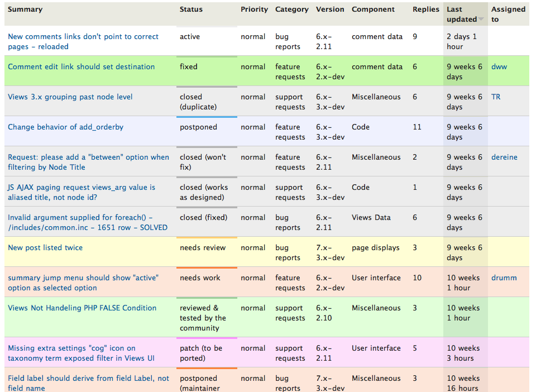
Task: Open the 'between' option Node Title request
Action: (88, 162)
